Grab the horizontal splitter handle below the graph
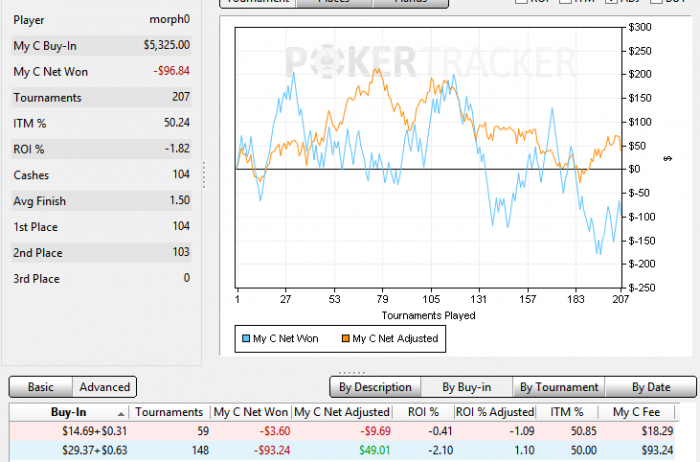Screen dimensions: 700x462 (x=352, y=372)
